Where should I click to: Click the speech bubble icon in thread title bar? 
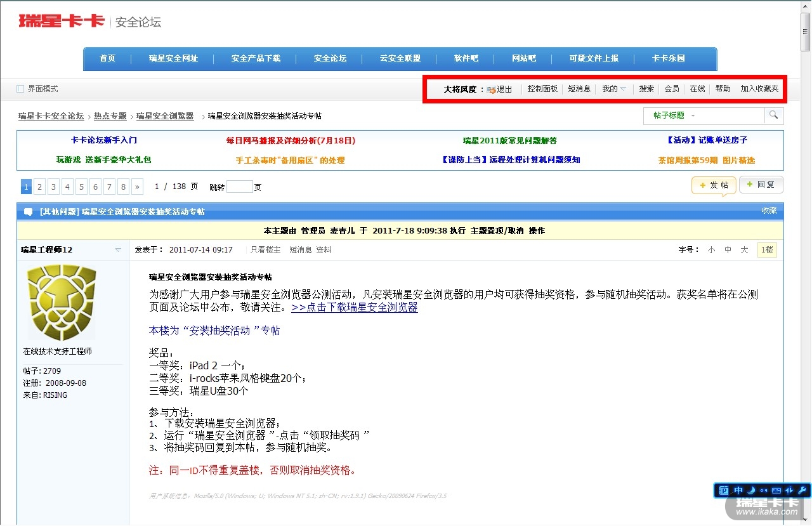click(28, 212)
